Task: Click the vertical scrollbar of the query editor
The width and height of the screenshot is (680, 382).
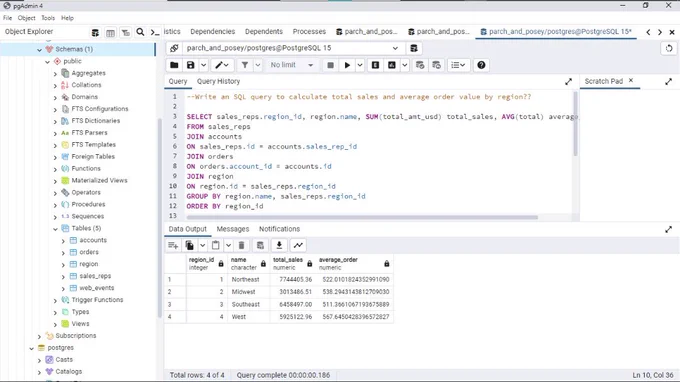Action: click(x=576, y=124)
